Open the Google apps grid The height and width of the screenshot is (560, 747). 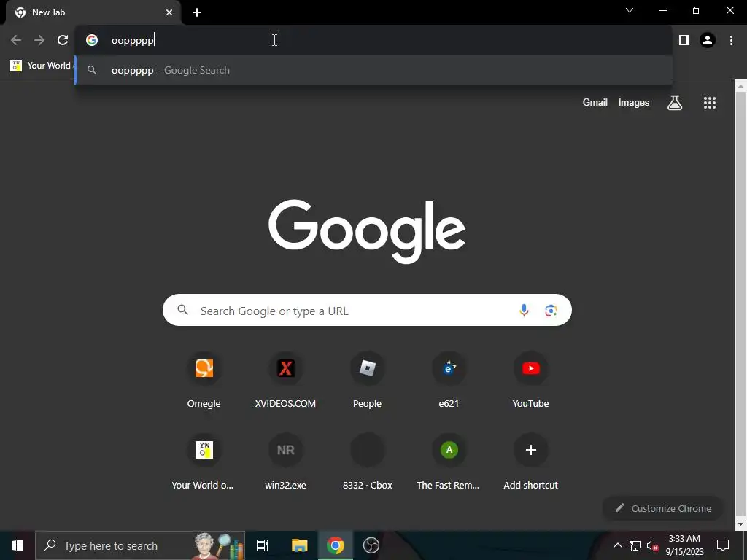click(710, 103)
